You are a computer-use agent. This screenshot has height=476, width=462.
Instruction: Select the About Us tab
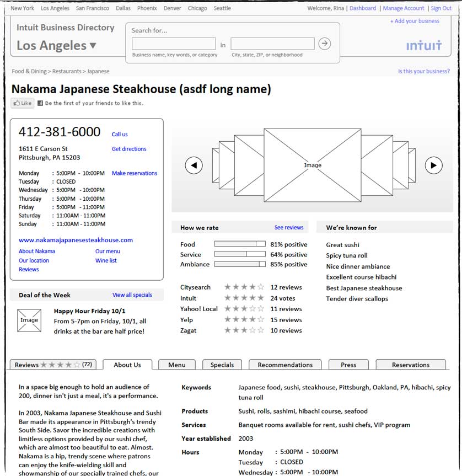(127, 365)
